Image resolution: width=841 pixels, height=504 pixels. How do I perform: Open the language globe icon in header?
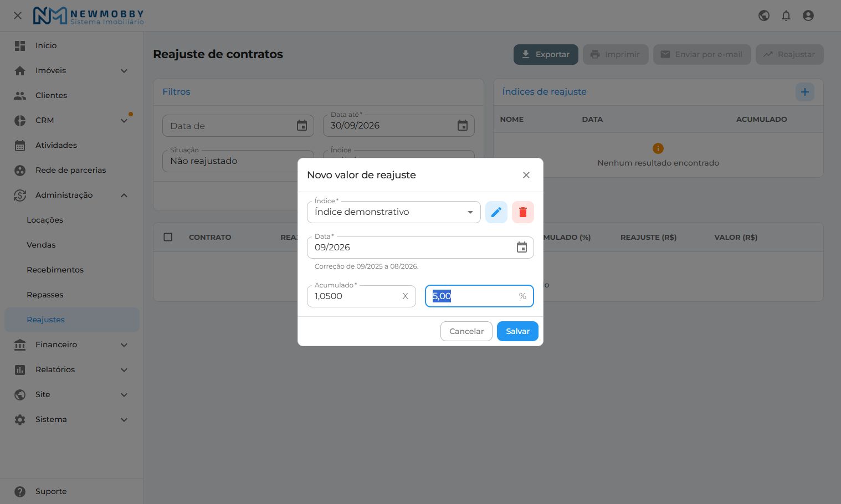764,16
